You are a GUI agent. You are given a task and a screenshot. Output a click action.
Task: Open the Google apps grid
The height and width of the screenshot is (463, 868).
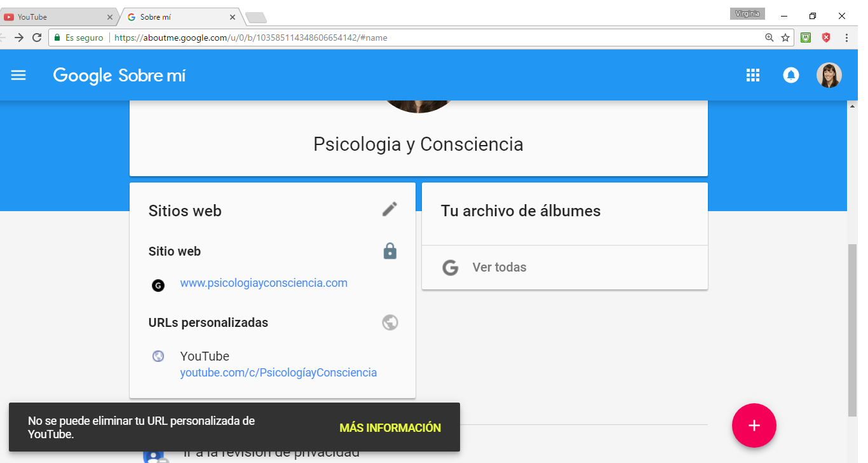(753, 75)
